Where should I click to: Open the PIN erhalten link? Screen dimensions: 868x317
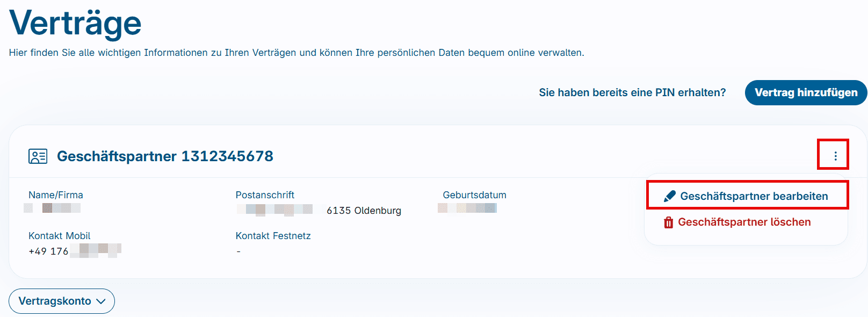(632, 92)
